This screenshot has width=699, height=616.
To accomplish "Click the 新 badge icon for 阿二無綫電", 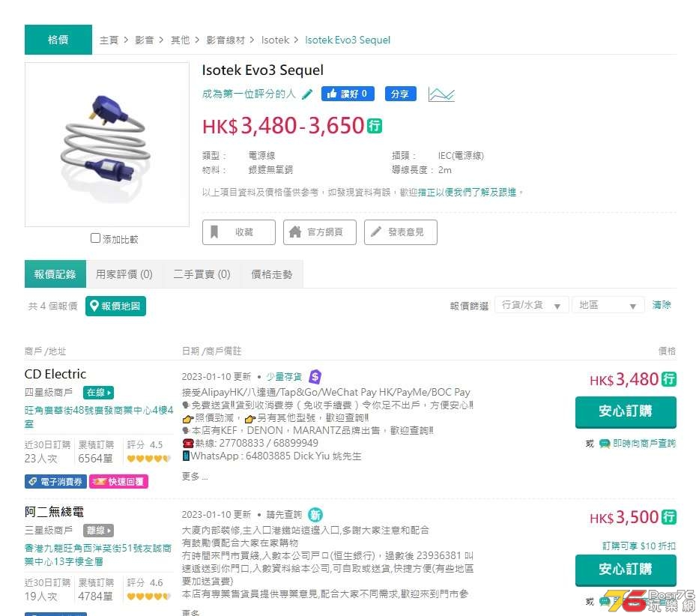I will pyautogui.click(x=315, y=515).
